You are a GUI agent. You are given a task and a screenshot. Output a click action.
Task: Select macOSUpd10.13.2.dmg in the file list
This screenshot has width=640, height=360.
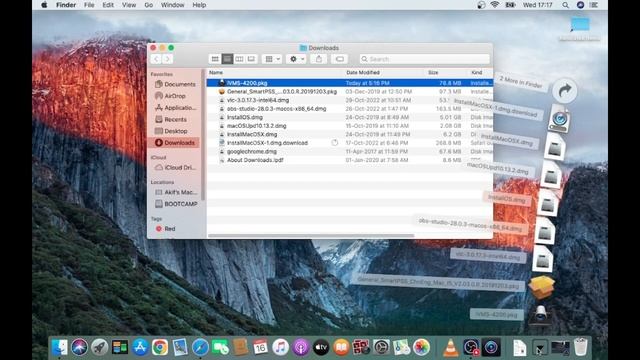pyautogui.click(x=350, y=126)
